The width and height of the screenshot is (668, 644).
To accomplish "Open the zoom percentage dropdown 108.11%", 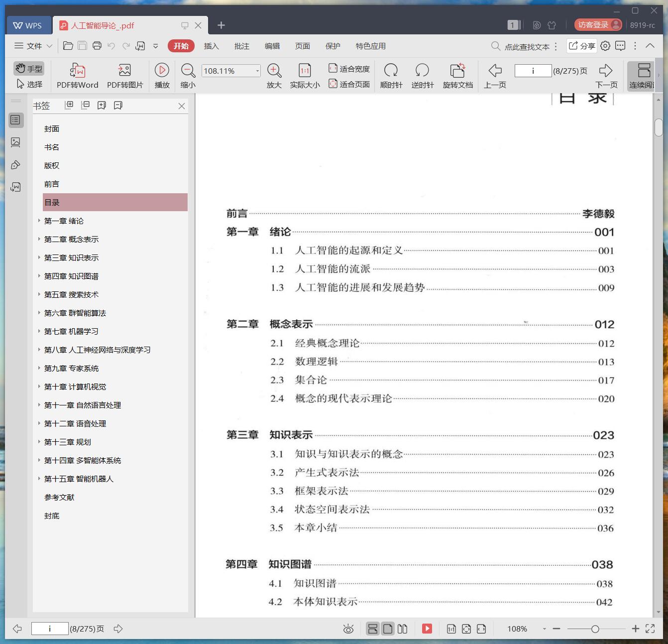I will point(257,71).
